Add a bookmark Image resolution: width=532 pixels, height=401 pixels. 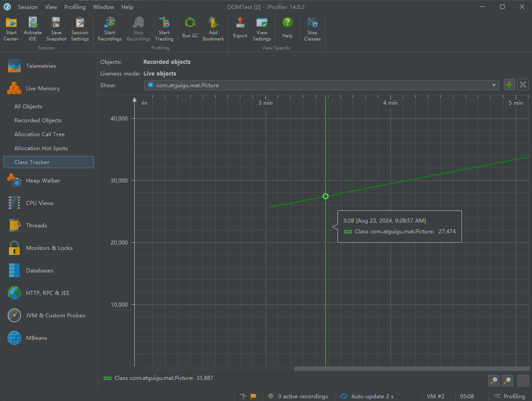[213, 29]
